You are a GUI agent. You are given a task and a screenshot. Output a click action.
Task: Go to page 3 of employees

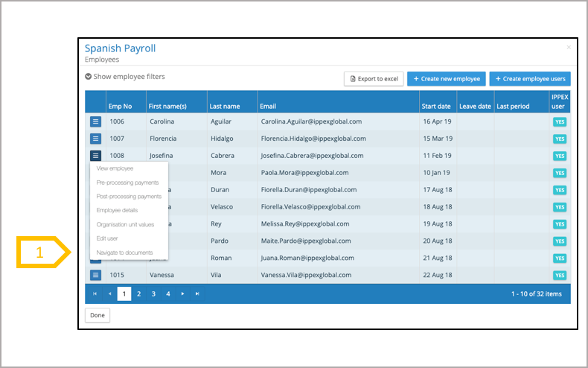pyautogui.click(x=153, y=294)
